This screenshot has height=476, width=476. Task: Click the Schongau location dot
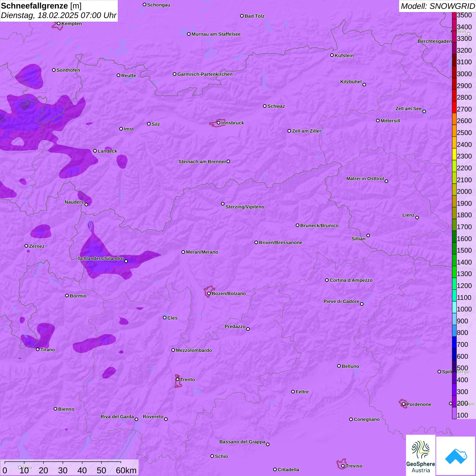[x=144, y=4]
